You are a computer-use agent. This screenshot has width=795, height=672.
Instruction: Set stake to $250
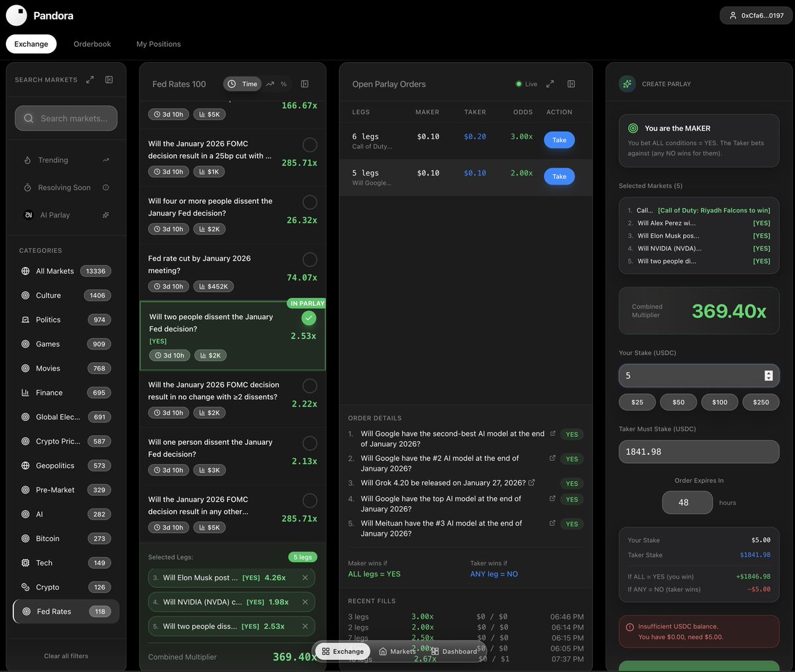coord(761,402)
